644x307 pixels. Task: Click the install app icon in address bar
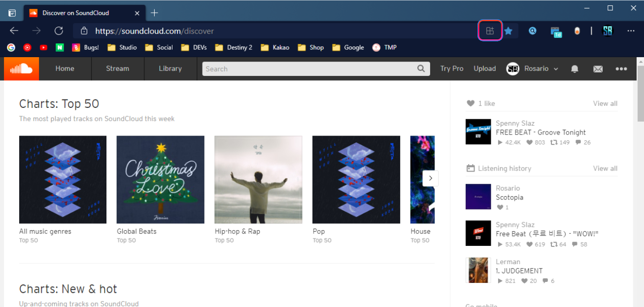click(x=490, y=31)
